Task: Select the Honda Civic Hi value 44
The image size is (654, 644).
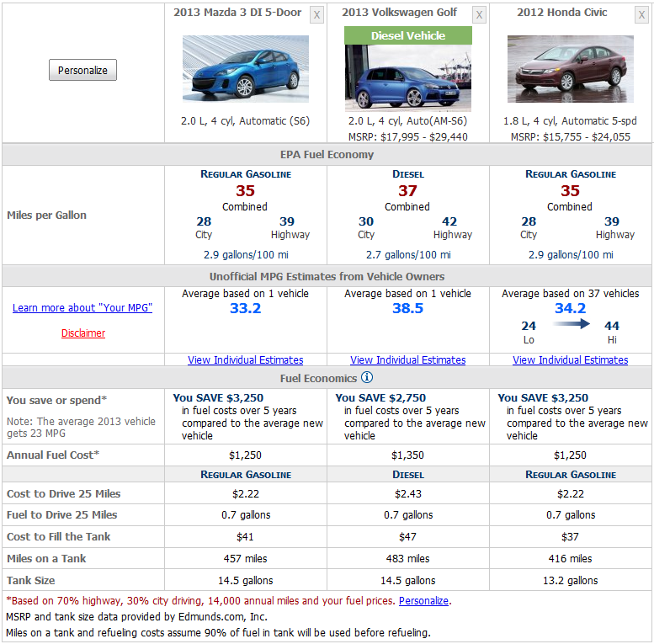Action: tap(612, 326)
